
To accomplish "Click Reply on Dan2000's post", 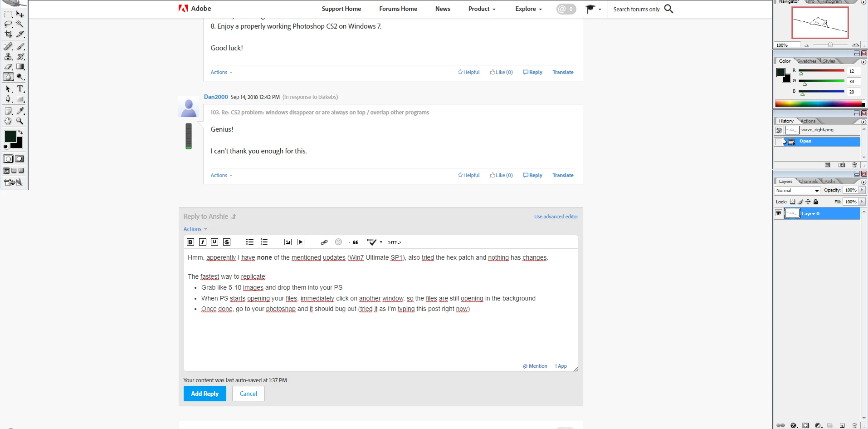I will 532,175.
